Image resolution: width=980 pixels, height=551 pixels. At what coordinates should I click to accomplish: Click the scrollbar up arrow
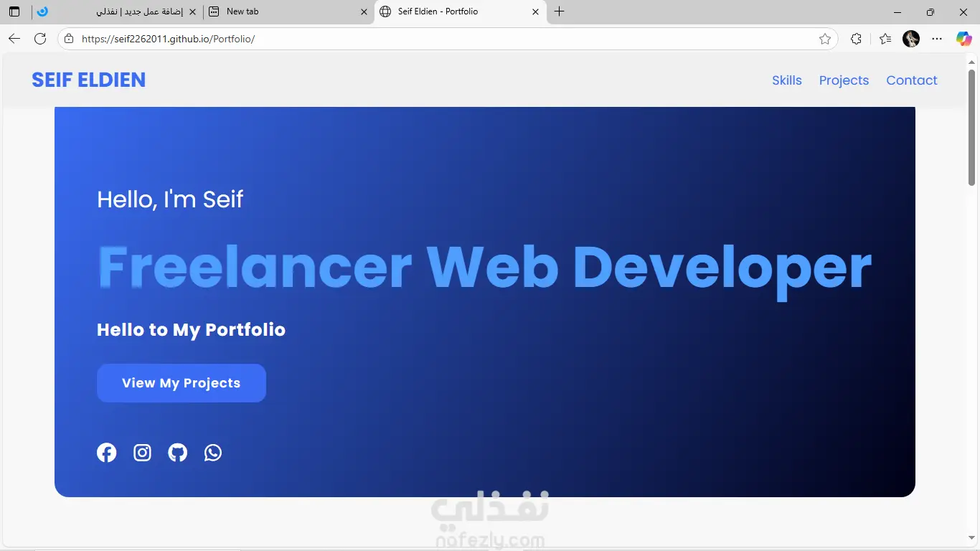[972, 62]
